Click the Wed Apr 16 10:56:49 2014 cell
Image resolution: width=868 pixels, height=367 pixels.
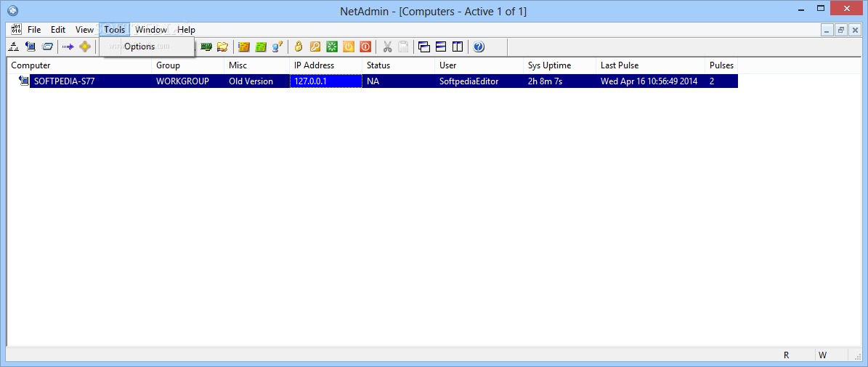tap(650, 81)
